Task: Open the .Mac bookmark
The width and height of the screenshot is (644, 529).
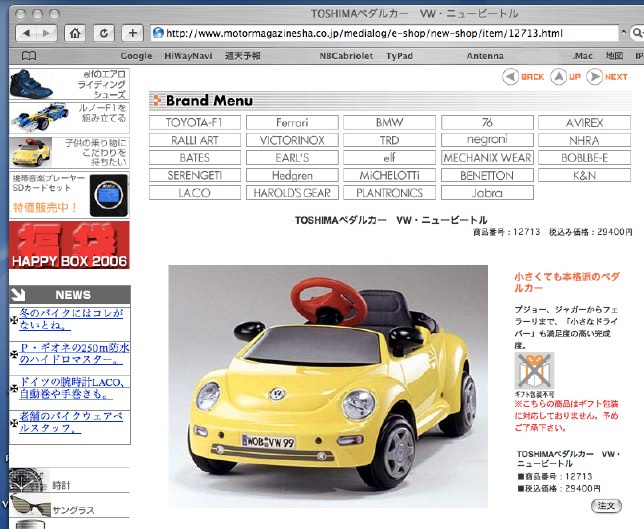Action: pos(582,56)
